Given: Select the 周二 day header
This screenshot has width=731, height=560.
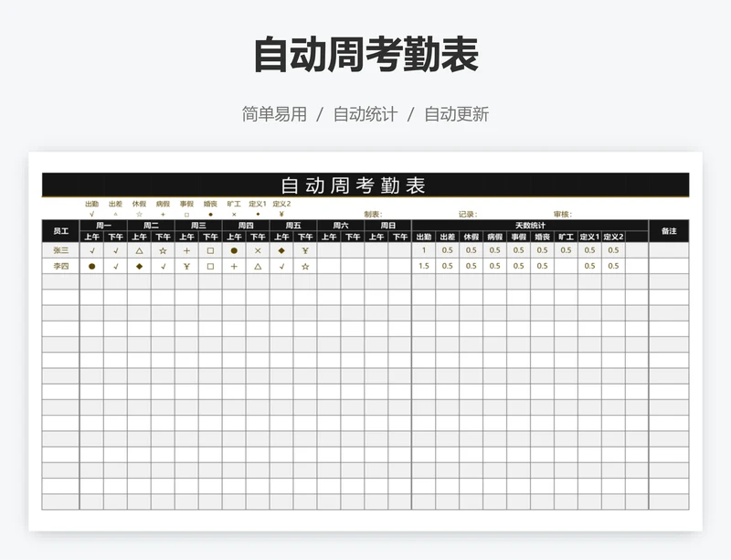Looking at the screenshot, I should (x=151, y=226).
